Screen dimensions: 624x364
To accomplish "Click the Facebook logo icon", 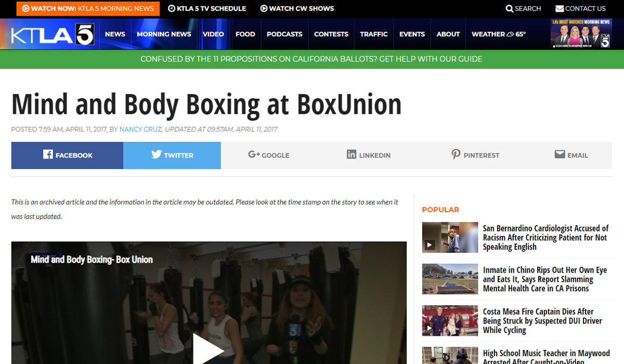I will 48,154.
